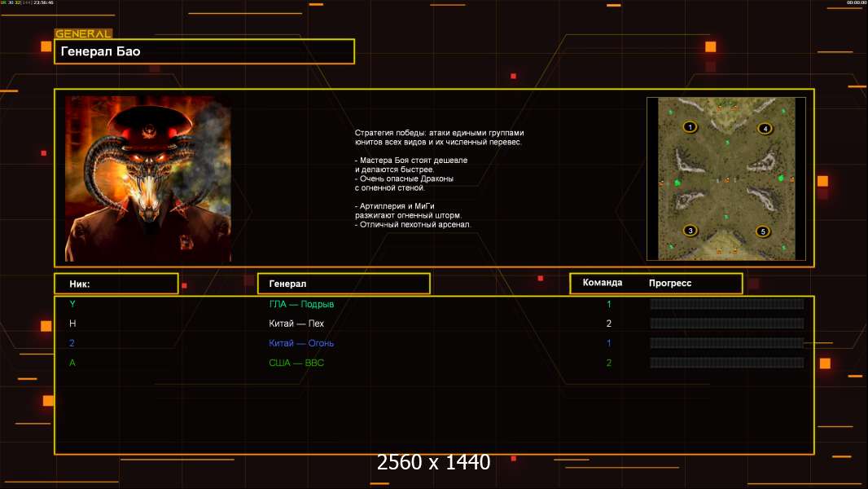Select the Китай — Огонь general entry

(301, 343)
